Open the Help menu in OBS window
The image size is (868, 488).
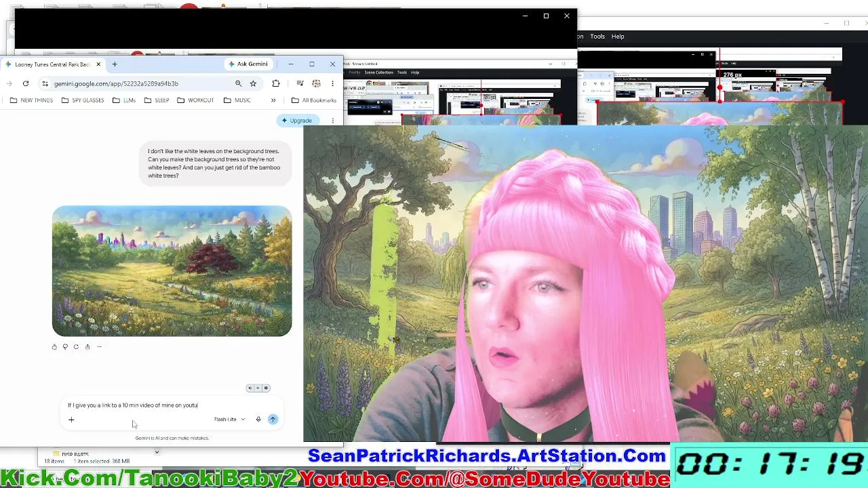[618, 37]
